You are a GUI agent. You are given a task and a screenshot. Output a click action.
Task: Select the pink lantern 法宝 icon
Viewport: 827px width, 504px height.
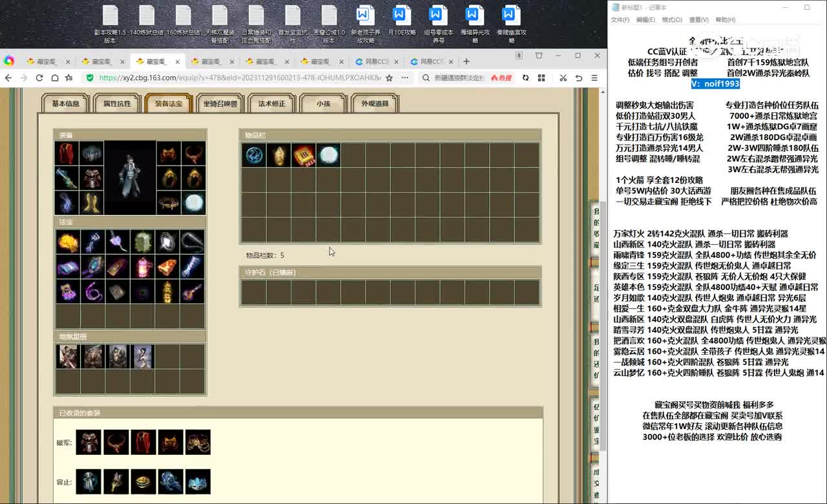pos(142,266)
